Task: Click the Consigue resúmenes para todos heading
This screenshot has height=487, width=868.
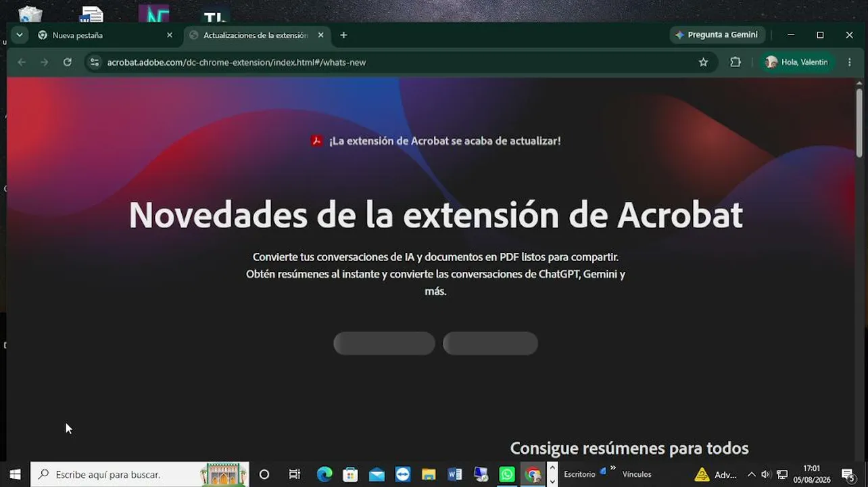Action: [x=629, y=448]
